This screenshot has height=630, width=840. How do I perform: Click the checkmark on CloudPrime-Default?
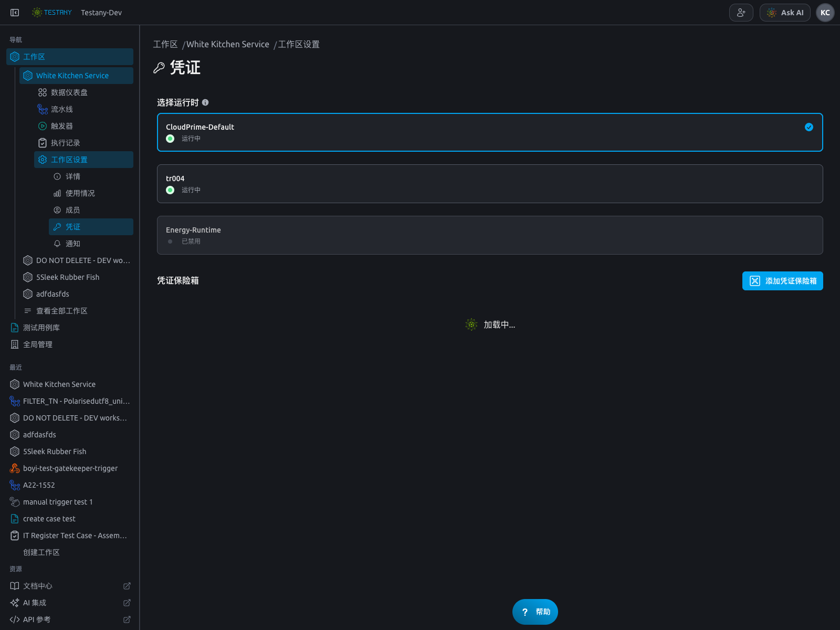809,127
